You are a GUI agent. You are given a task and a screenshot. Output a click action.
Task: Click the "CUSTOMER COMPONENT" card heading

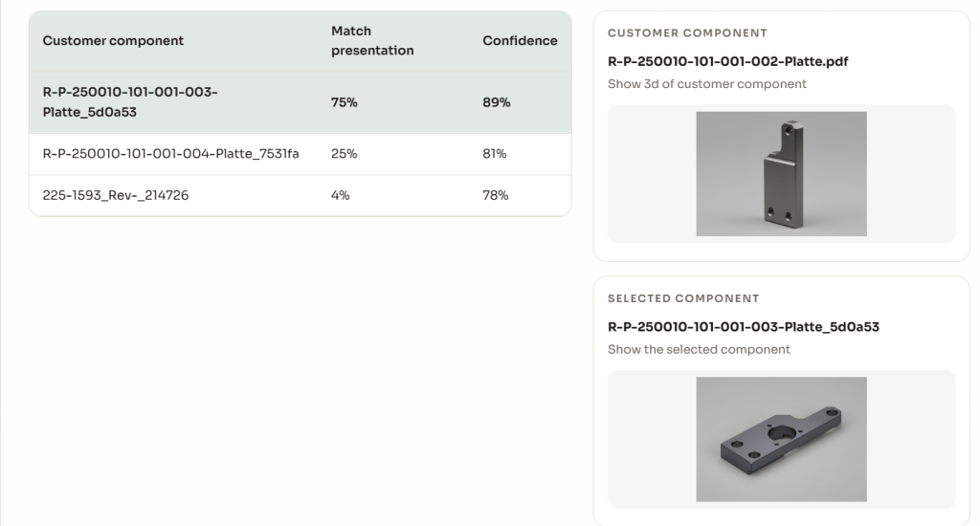(x=687, y=33)
